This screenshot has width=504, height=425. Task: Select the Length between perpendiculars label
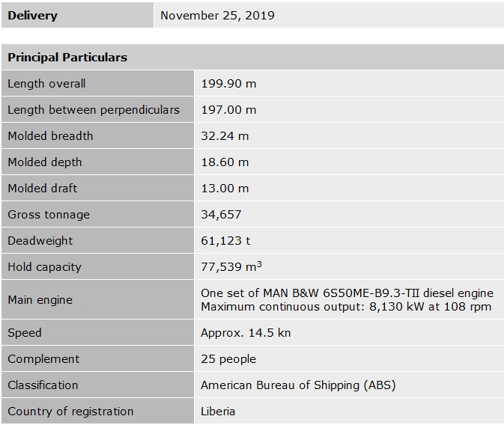[x=94, y=110]
